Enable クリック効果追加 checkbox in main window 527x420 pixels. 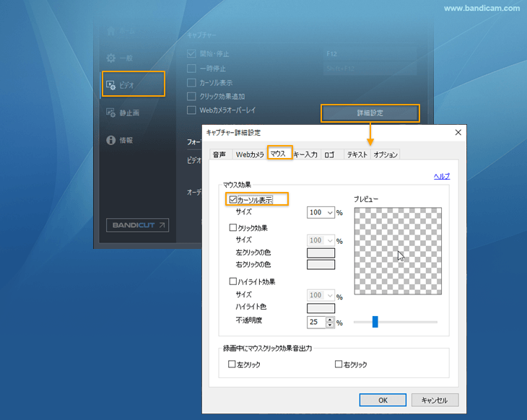tap(191, 97)
